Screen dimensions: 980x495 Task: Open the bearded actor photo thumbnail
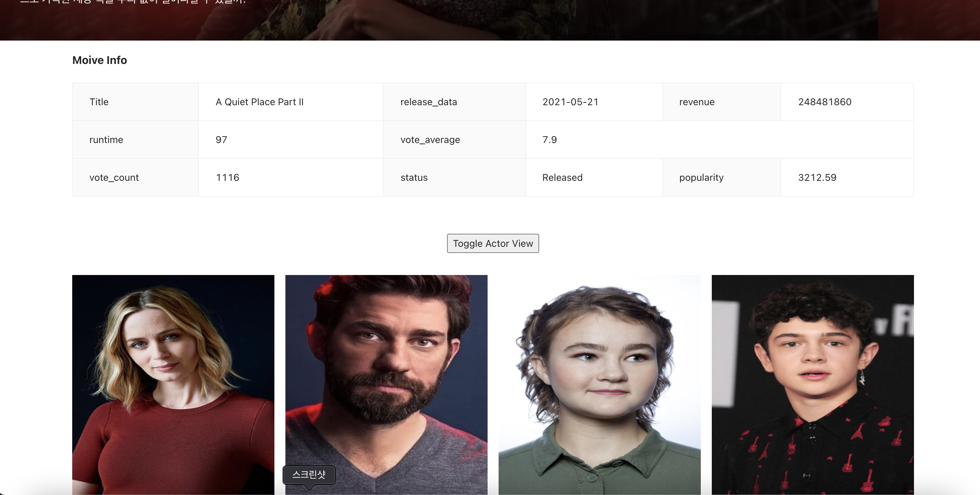click(386, 373)
